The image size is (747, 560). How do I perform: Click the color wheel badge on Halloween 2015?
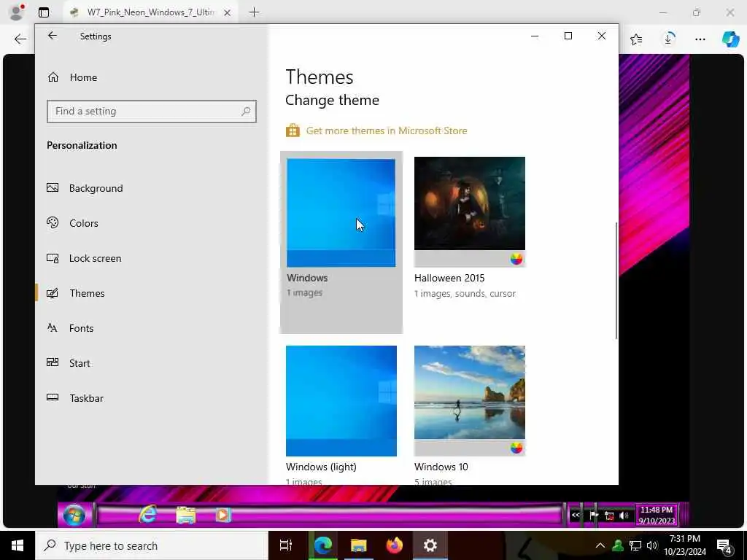(x=516, y=259)
